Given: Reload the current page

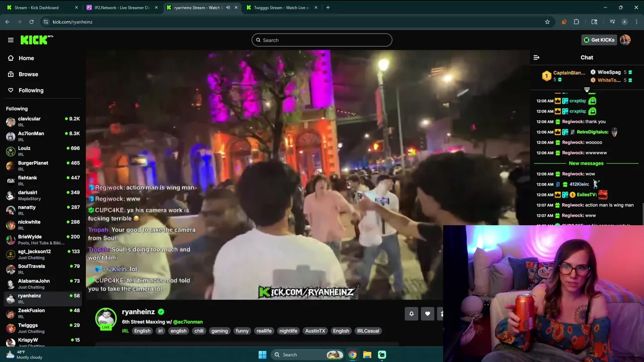Looking at the screenshot, I should point(31,22).
